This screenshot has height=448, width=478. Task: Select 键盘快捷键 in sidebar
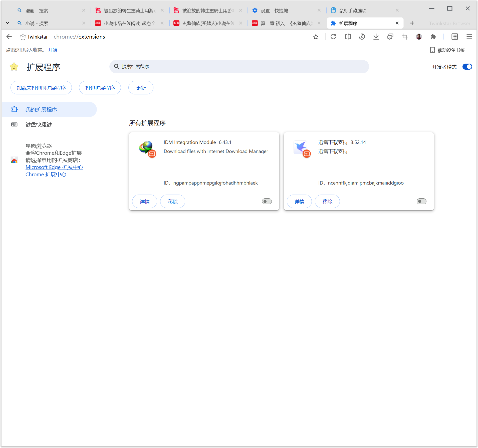pyautogui.click(x=49, y=124)
